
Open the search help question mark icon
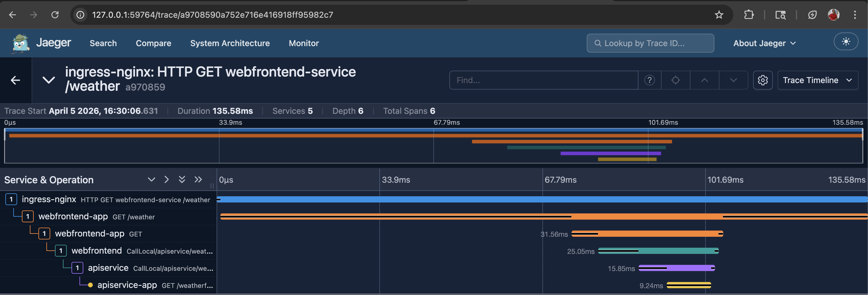tap(649, 80)
